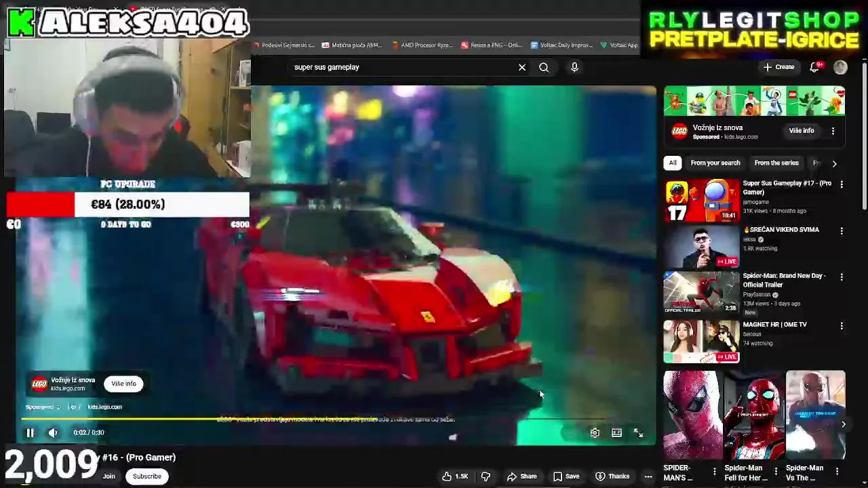Click the Share button
The height and width of the screenshot is (488, 868).
521,476
